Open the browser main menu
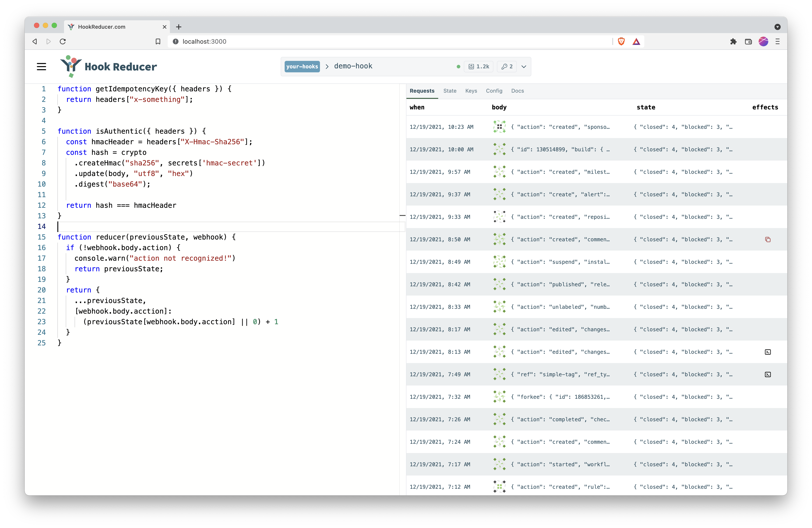 pyautogui.click(x=778, y=42)
